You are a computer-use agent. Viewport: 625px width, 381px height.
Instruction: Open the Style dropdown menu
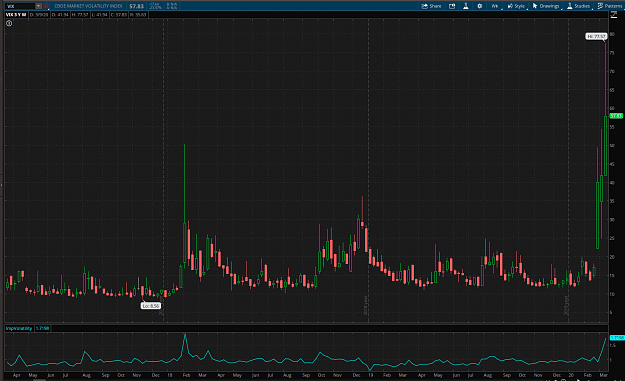coord(517,6)
